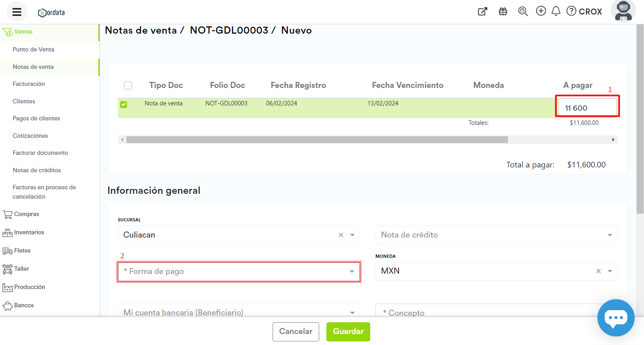This screenshot has width=644, height=345.
Task: Click the external link icon in header
Action: (x=482, y=11)
